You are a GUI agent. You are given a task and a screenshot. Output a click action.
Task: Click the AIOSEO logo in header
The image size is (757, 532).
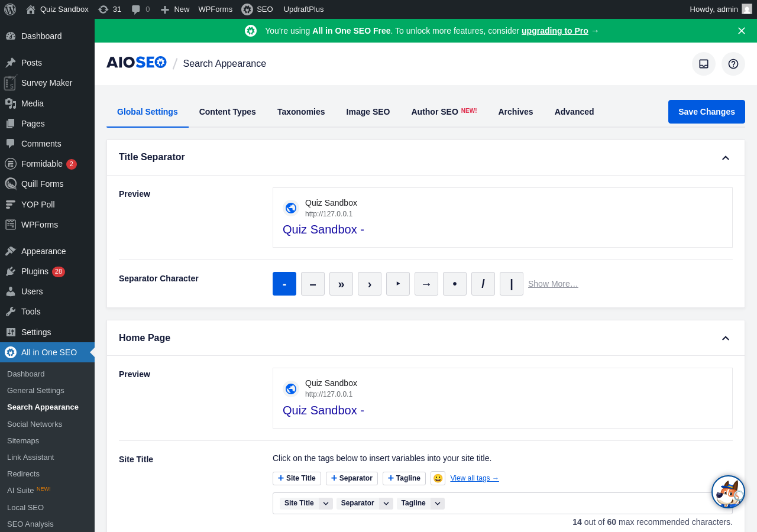(x=137, y=63)
